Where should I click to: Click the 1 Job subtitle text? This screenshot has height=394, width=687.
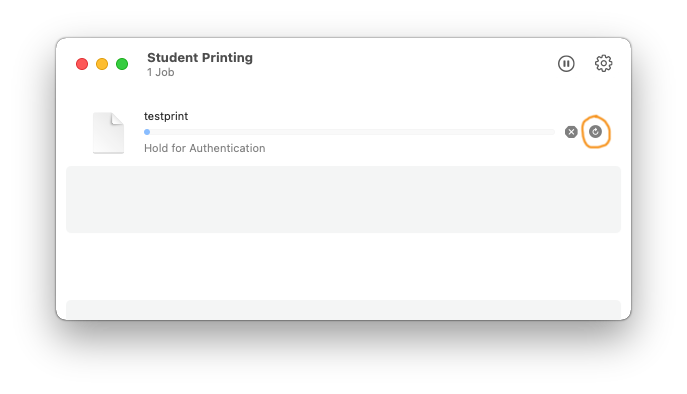(160, 72)
